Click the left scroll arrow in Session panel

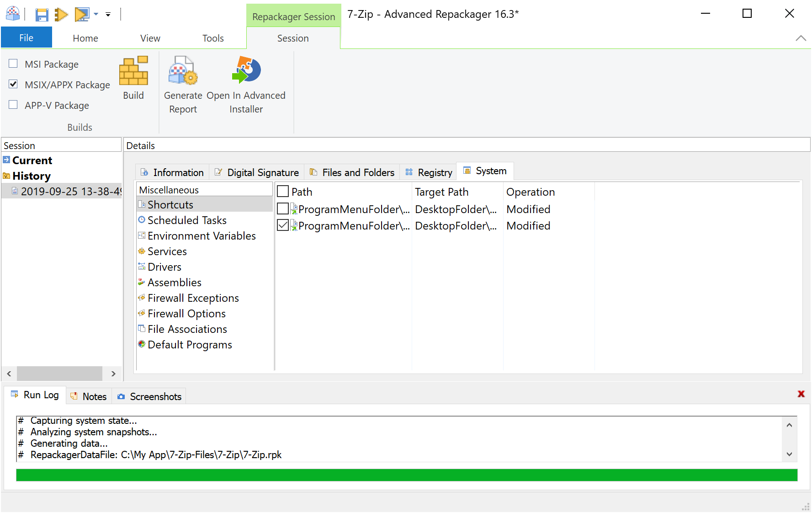(x=9, y=374)
